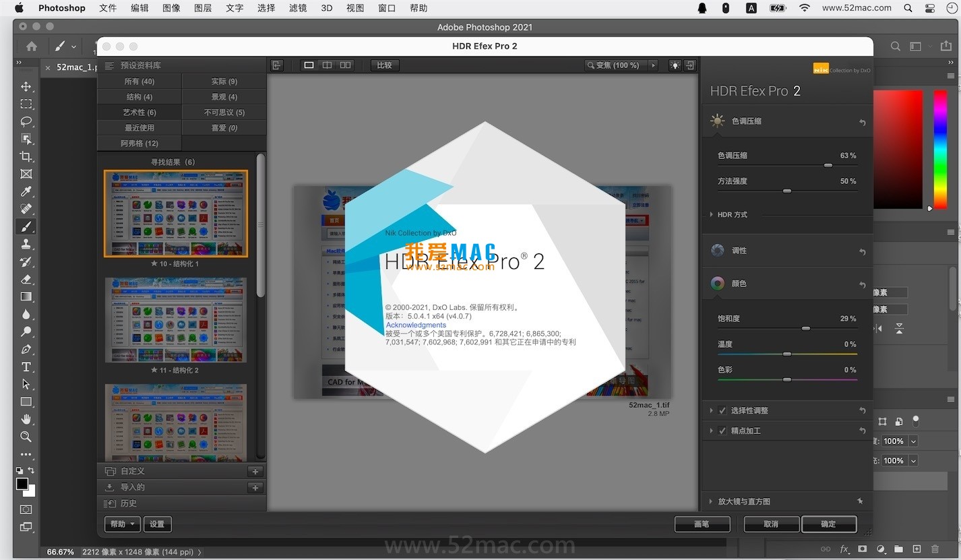961x560 pixels.
Task: Select the 艺术性 (6) preset category
Action: coord(139,113)
